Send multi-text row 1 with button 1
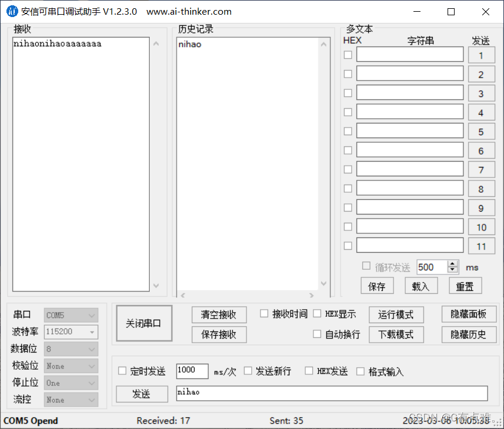The height and width of the screenshot is (429, 504). pos(481,55)
